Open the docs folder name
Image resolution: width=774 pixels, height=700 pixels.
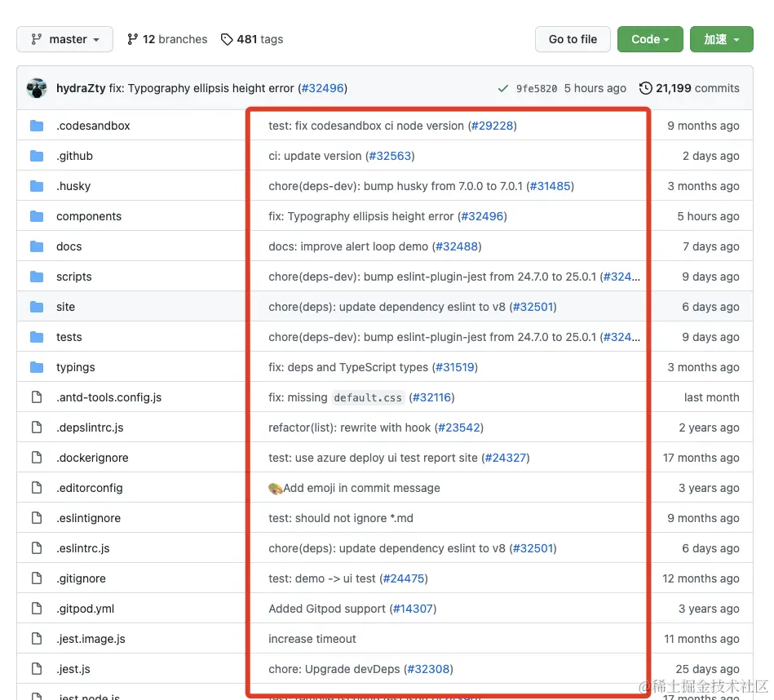(69, 246)
